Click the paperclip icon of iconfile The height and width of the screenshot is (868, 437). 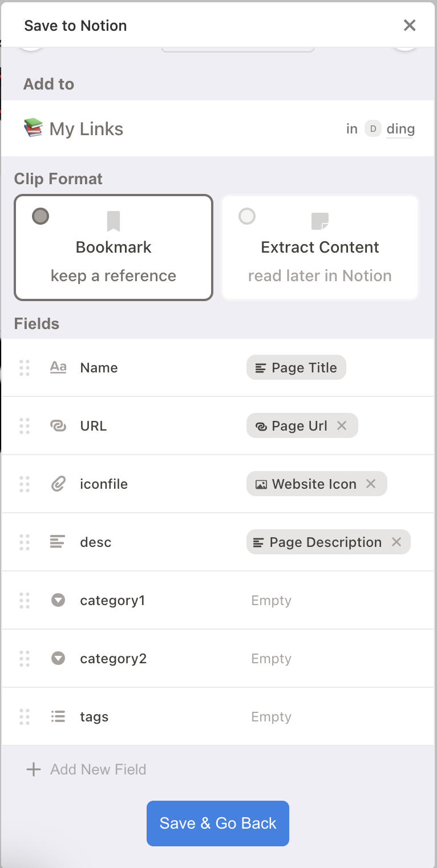point(58,484)
